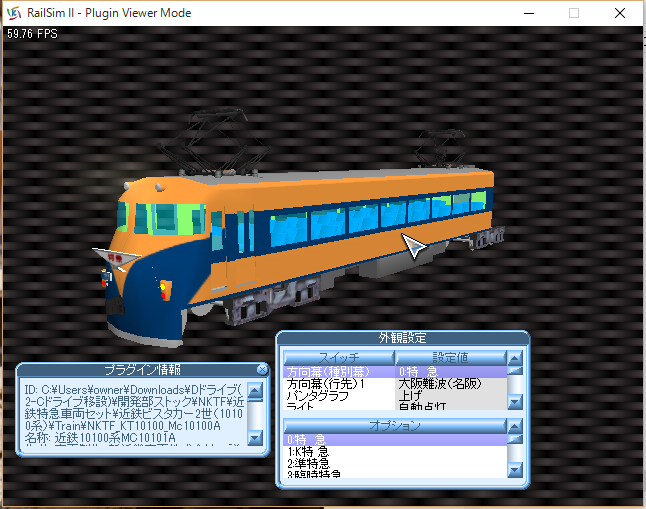This screenshot has height=509, width=646.
Task: Click the 上げ pantograph setting value
Action: (410, 396)
